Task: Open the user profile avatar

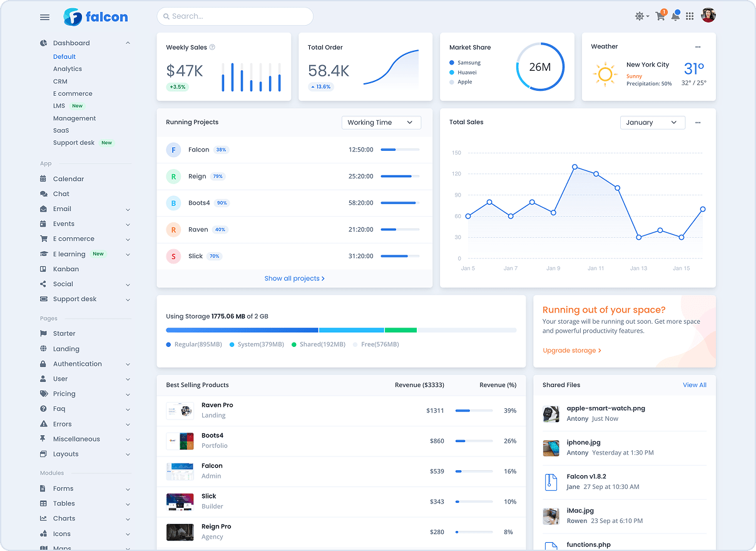Action: pos(708,16)
